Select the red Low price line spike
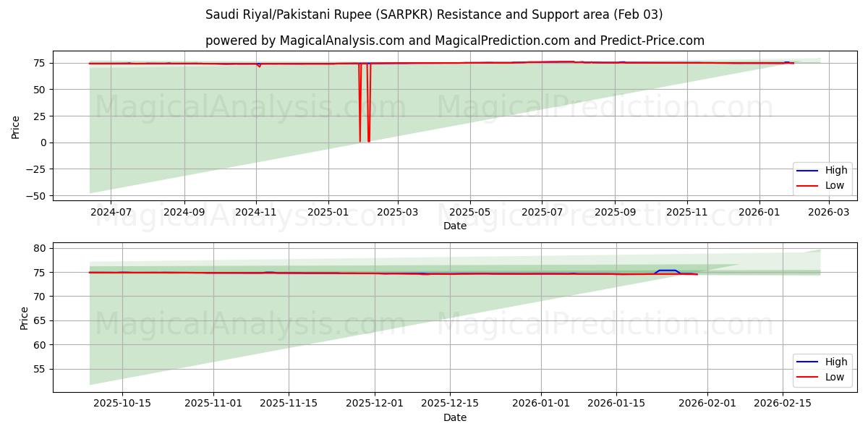This screenshot has height=434, width=868. click(359, 101)
